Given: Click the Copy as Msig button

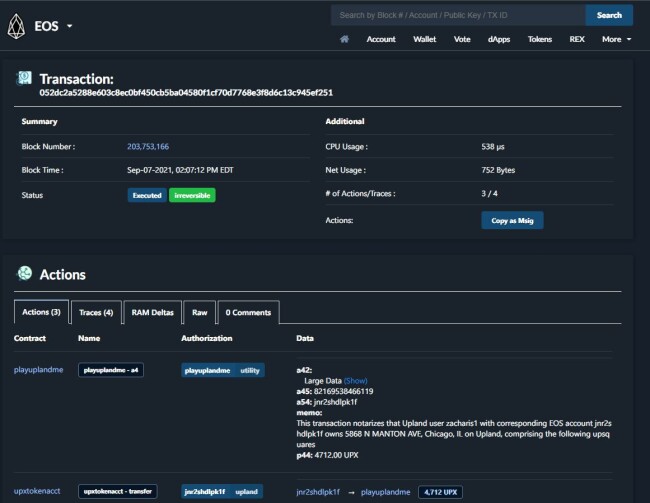Looking at the screenshot, I should [x=512, y=221].
